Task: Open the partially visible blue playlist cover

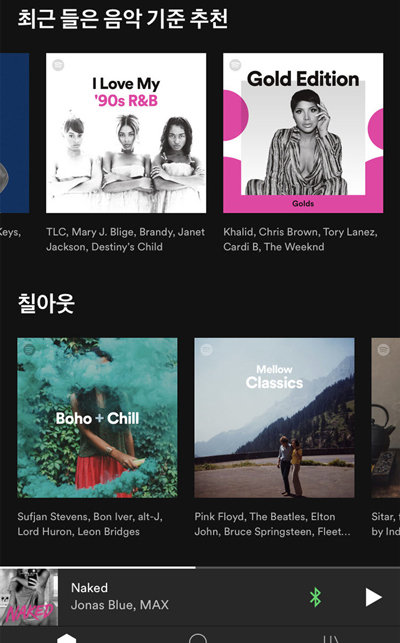Action: pyautogui.click(x=14, y=133)
